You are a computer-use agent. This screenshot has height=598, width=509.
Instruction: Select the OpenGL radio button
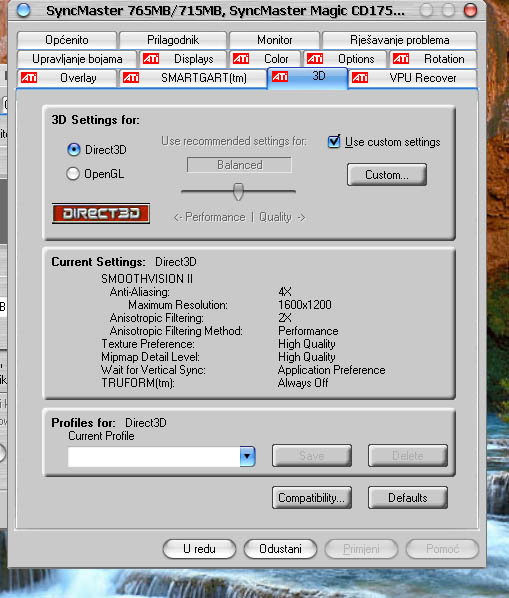73,174
